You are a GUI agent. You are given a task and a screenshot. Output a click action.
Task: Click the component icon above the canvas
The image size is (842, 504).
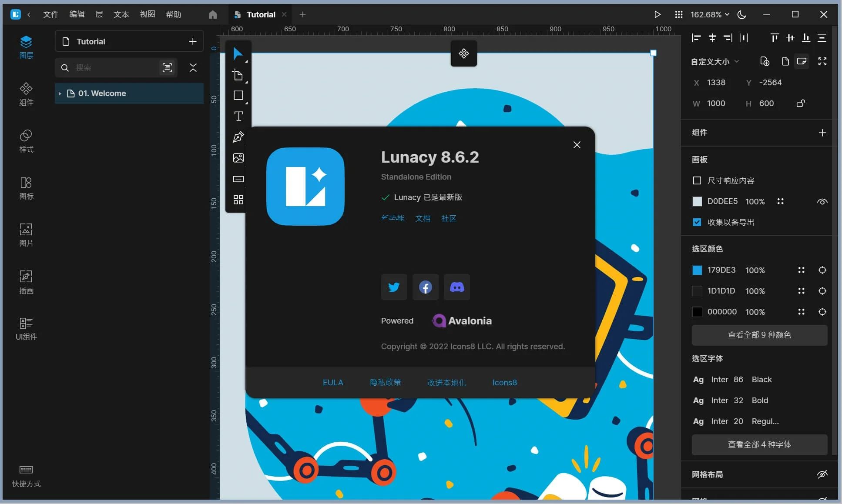pos(463,53)
